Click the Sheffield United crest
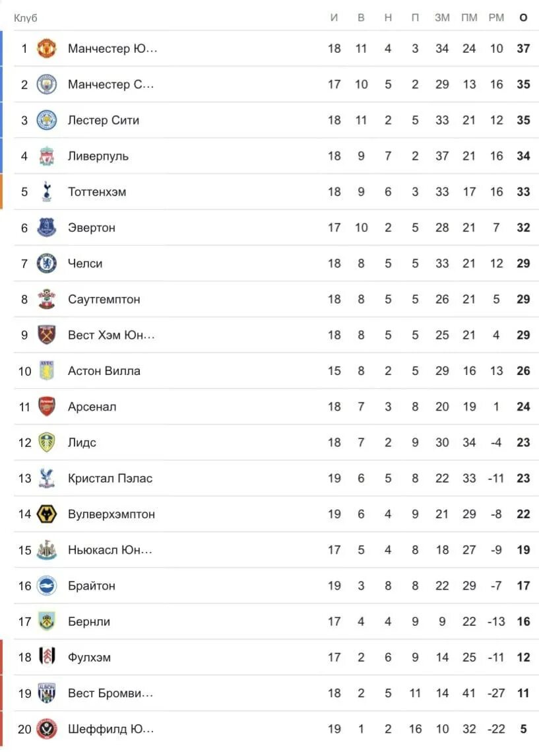The width and height of the screenshot is (539, 756). click(x=47, y=729)
